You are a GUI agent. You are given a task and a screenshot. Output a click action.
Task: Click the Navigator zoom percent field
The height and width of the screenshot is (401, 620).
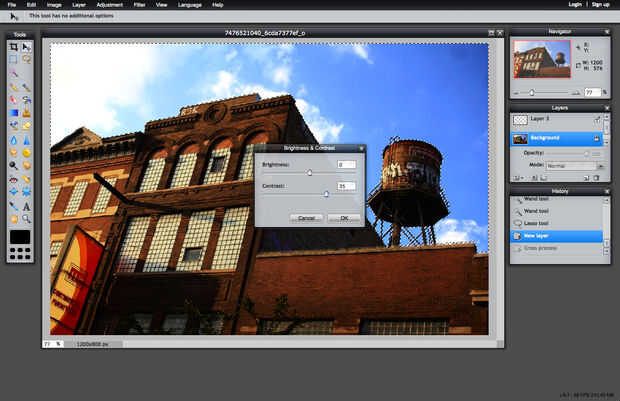[x=592, y=93]
